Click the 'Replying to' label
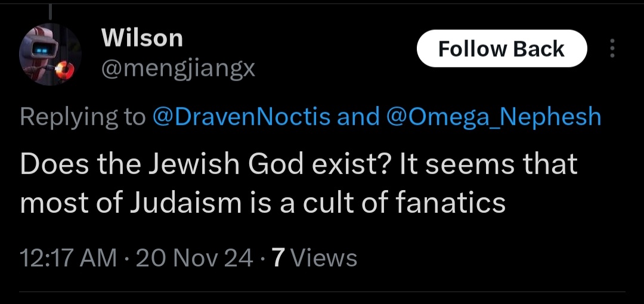This screenshot has width=644, height=304. [x=82, y=117]
